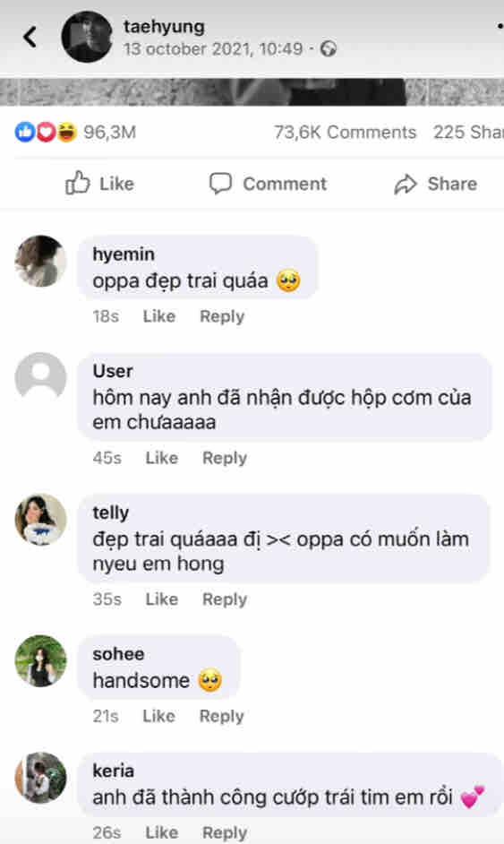This screenshot has width=504, height=844.
Task: Tap the globe public-visibility icon
Action: click(x=329, y=49)
